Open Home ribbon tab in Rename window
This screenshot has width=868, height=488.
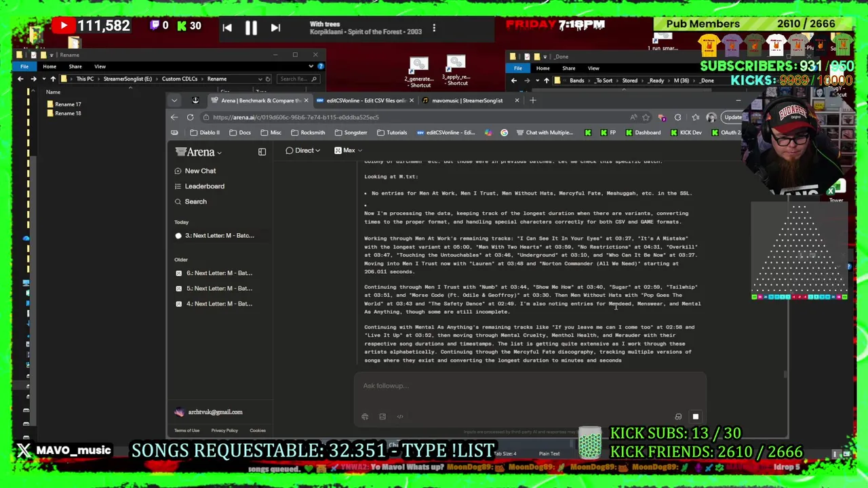pyautogui.click(x=50, y=66)
